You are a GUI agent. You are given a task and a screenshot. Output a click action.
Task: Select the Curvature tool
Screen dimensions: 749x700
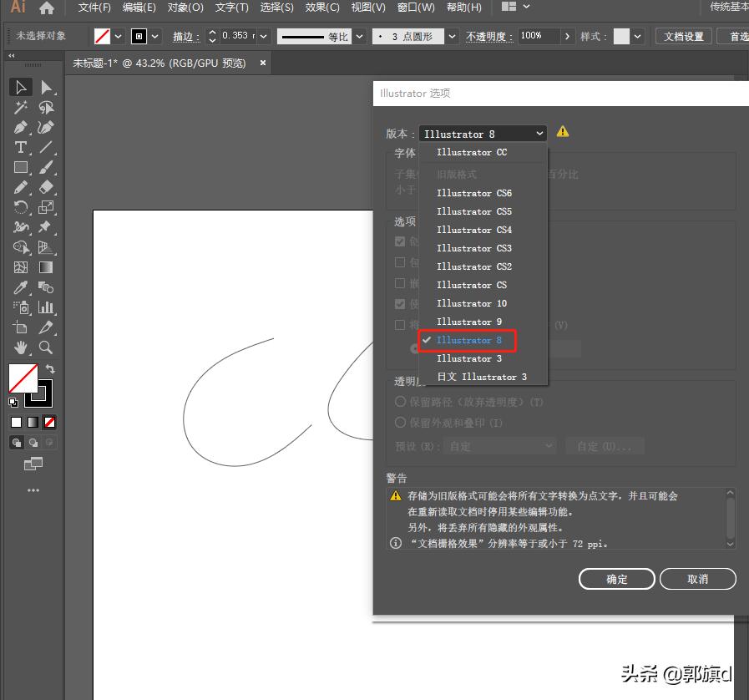[x=46, y=128]
